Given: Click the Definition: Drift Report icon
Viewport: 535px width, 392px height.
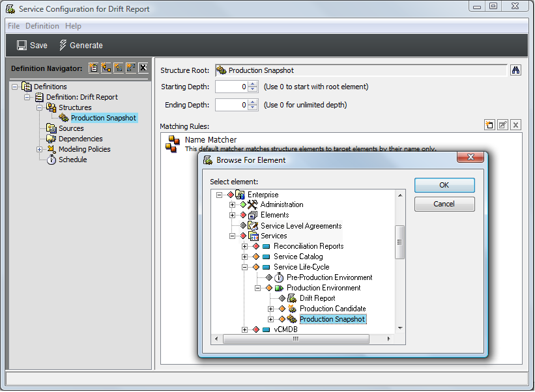Looking at the screenshot, I should pos(39,97).
